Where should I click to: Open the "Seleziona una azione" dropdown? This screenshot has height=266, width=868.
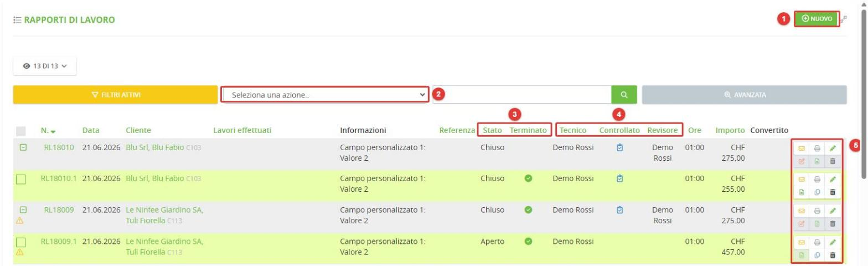324,94
